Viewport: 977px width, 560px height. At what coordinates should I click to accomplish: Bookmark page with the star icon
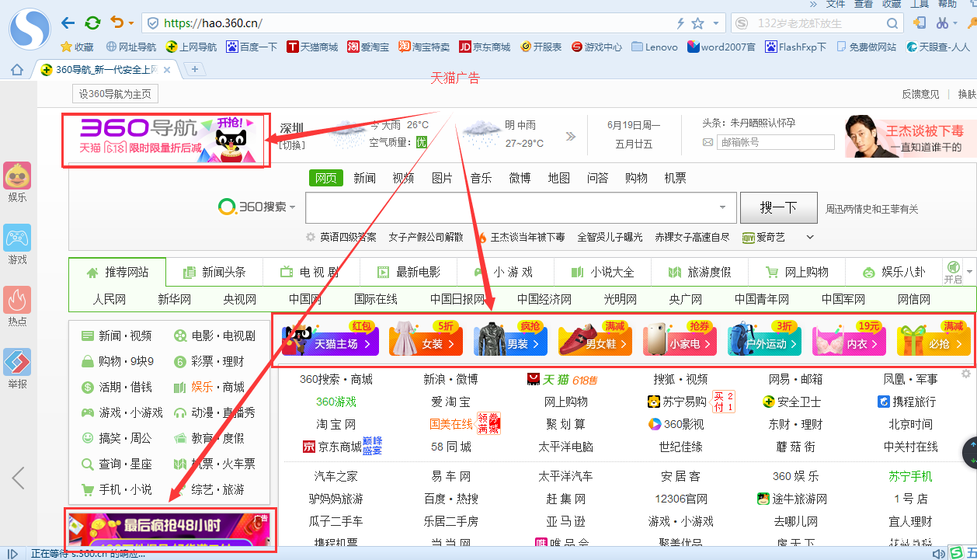pos(697,23)
